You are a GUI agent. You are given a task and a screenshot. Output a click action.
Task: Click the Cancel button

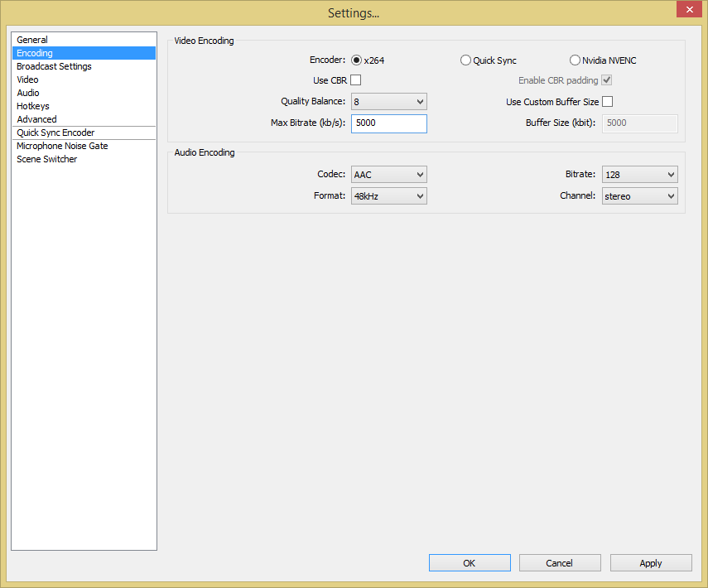(x=560, y=562)
